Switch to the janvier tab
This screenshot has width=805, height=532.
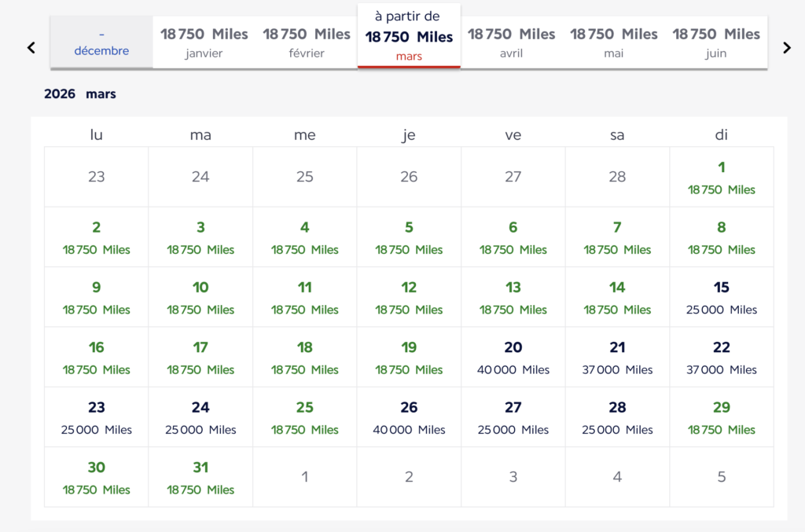204,43
